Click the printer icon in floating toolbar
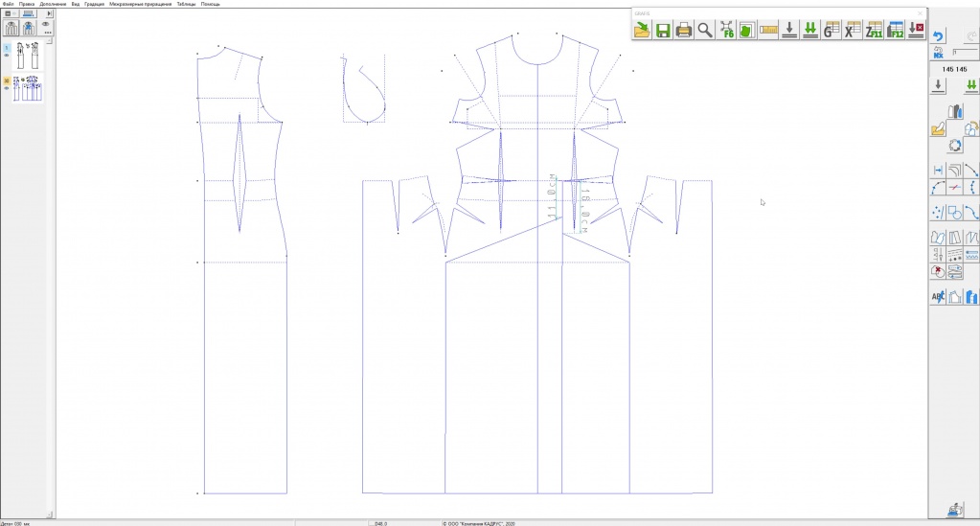Viewport: 980px width, 526px height. click(x=684, y=30)
